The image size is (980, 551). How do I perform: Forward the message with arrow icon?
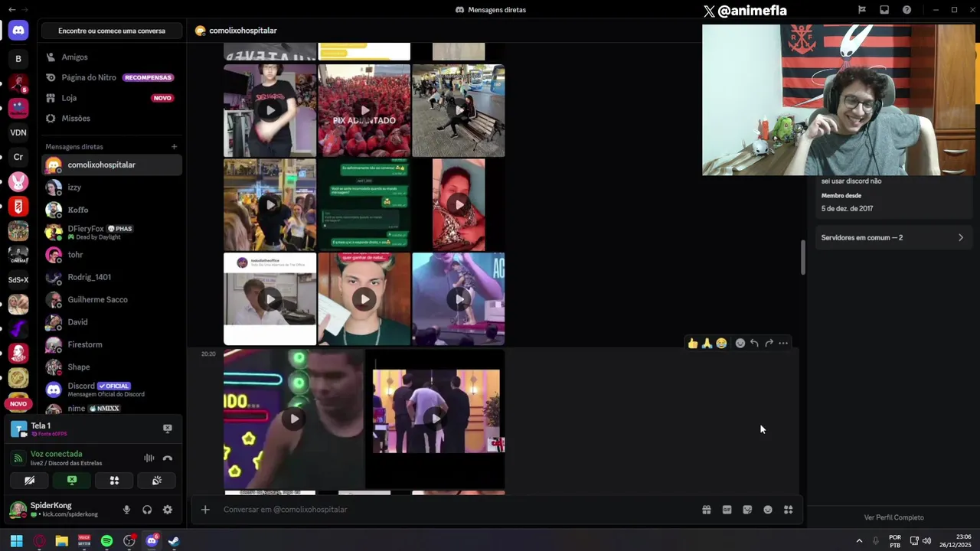click(769, 344)
